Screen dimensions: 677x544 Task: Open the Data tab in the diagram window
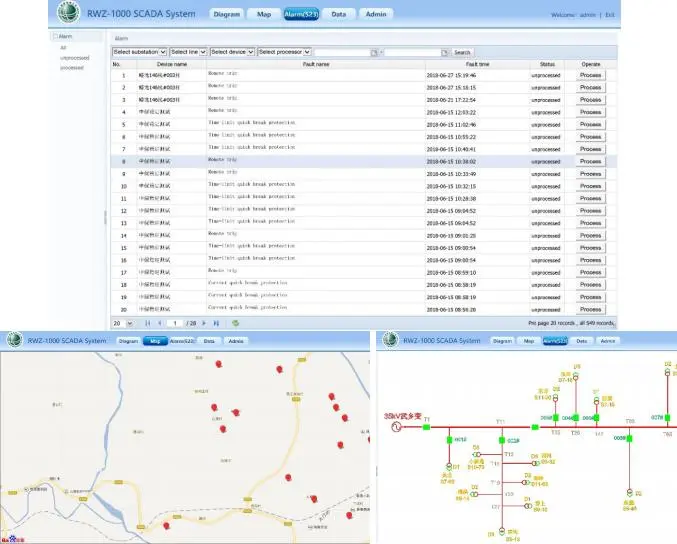coord(582,341)
